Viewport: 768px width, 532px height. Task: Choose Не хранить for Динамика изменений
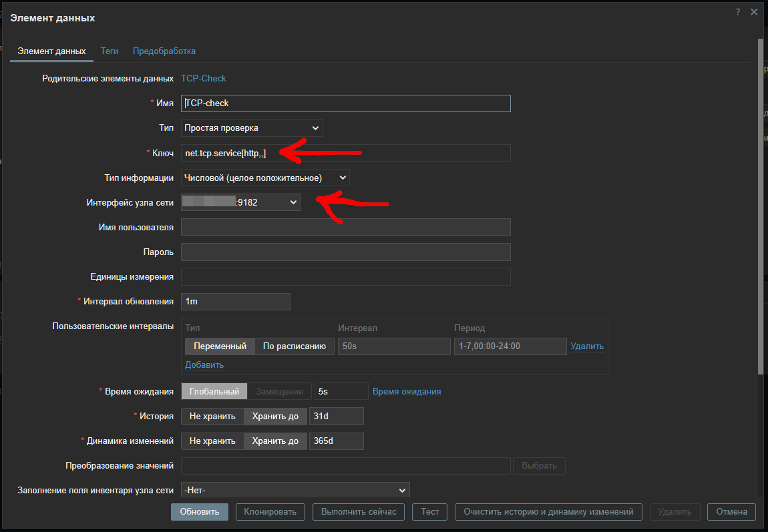click(x=212, y=441)
